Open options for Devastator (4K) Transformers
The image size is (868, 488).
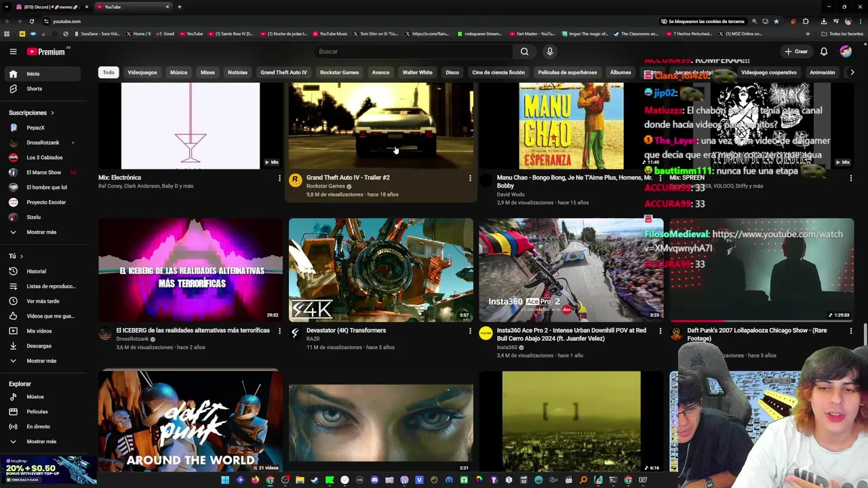click(470, 331)
